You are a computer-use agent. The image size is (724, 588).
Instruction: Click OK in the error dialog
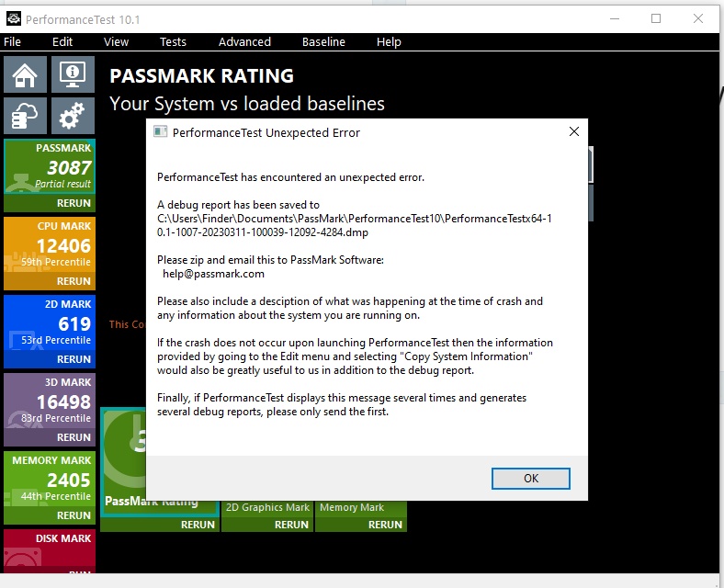(530, 478)
